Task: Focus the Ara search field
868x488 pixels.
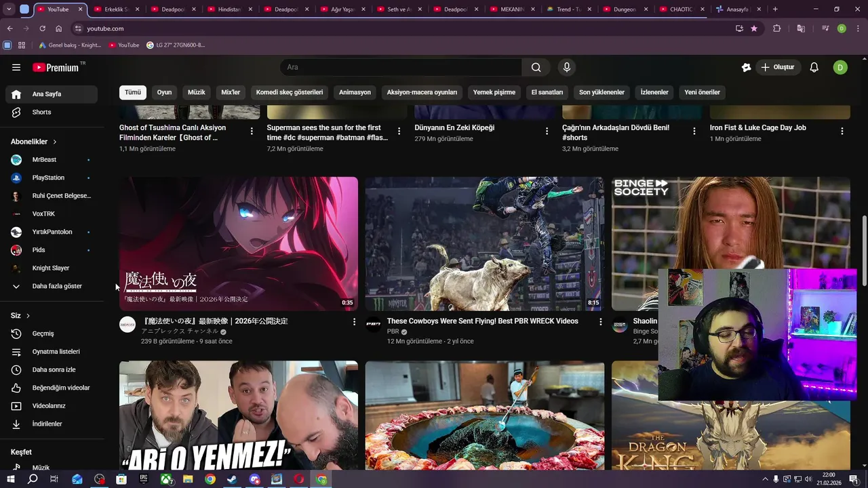Action: [401, 67]
